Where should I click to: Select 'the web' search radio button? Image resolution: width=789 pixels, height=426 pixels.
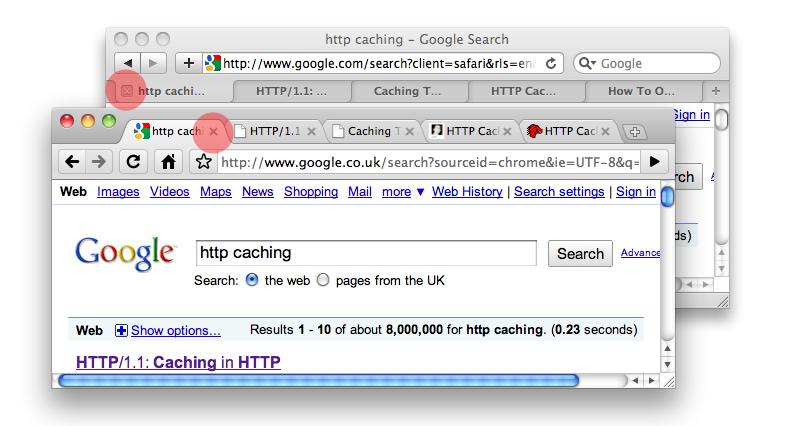point(252,280)
